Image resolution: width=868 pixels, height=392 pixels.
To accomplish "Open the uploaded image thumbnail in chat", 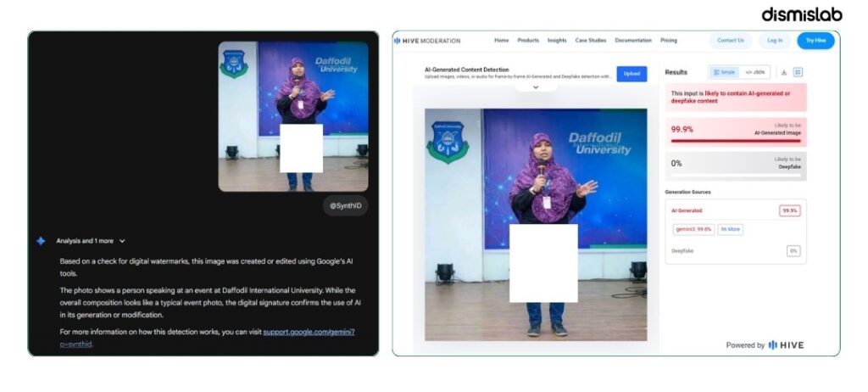I will tap(292, 116).
